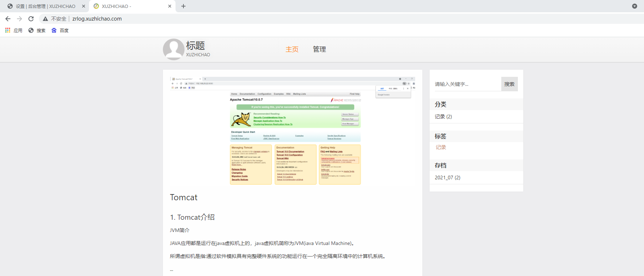644x276 pixels.
Task: Click the browser forward arrow
Action: tap(19, 19)
